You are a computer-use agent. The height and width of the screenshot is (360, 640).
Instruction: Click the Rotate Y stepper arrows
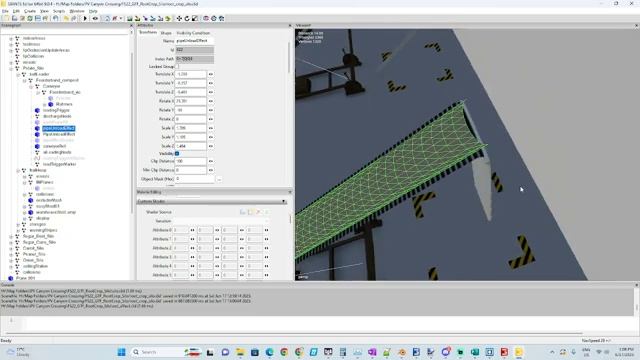[x=211, y=110]
